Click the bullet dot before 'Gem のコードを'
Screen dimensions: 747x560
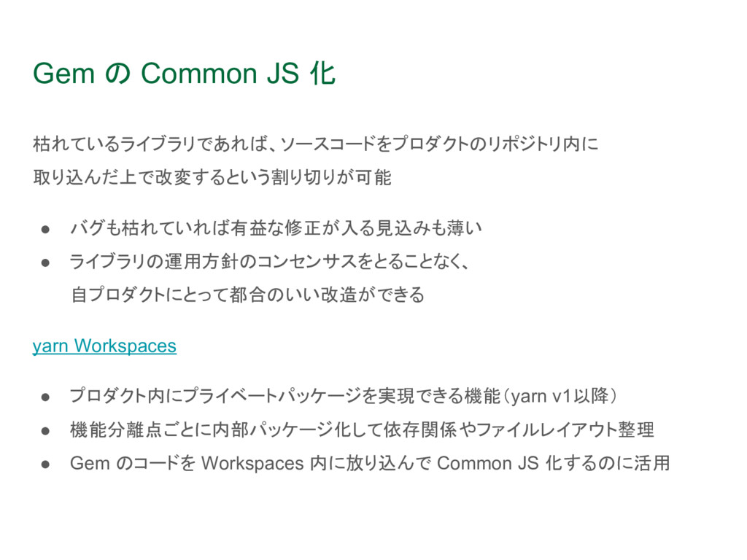[45, 464]
